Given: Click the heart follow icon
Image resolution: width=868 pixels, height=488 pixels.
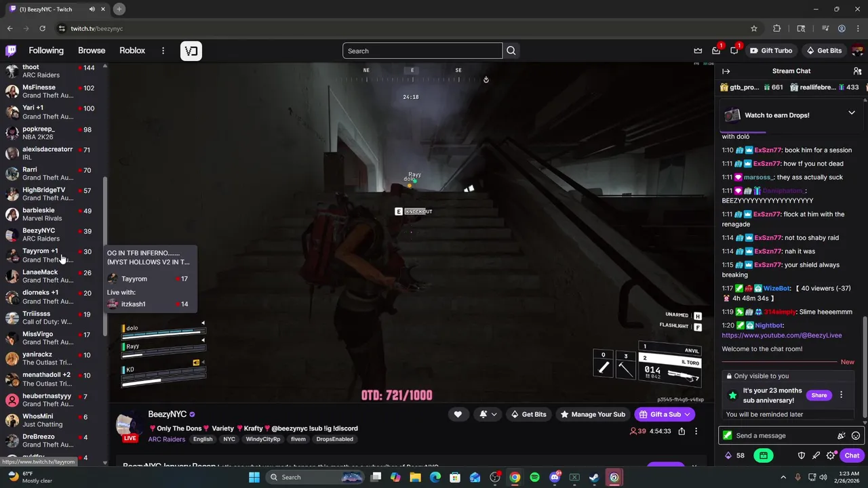Looking at the screenshot, I should [458, 414].
